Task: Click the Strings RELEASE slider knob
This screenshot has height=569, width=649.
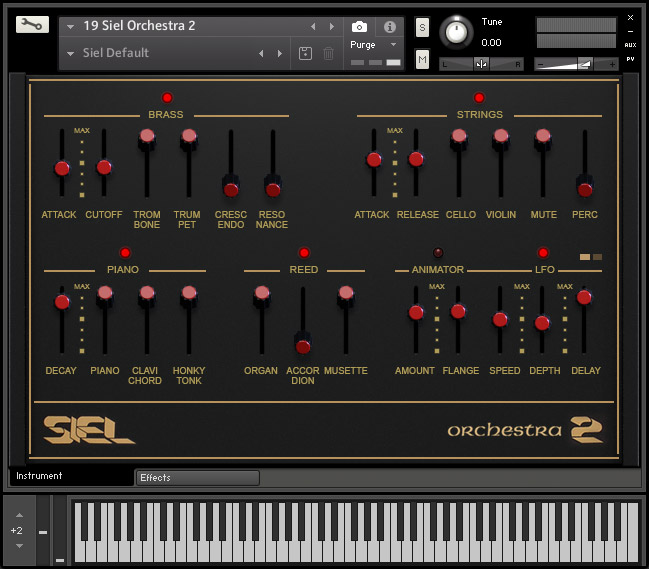Action: click(x=416, y=159)
